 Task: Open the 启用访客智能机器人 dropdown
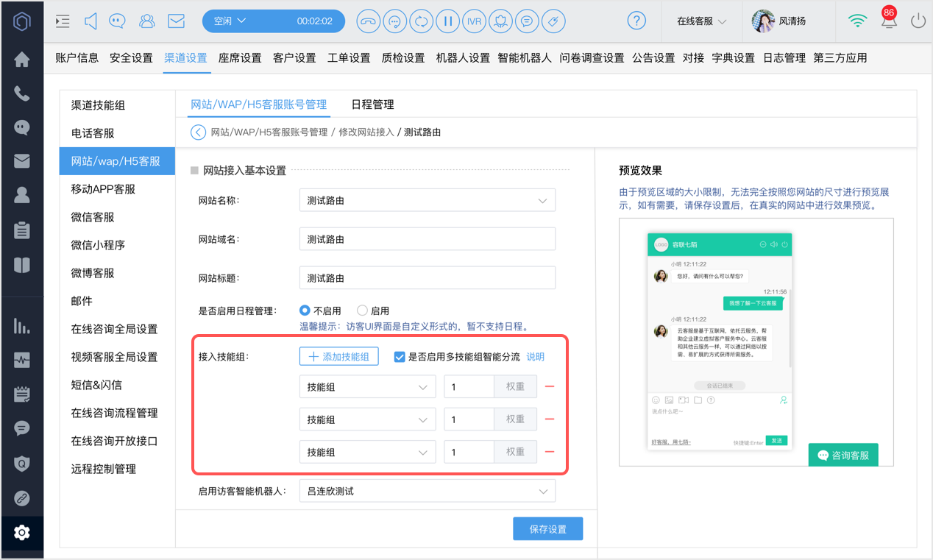point(428,491)
